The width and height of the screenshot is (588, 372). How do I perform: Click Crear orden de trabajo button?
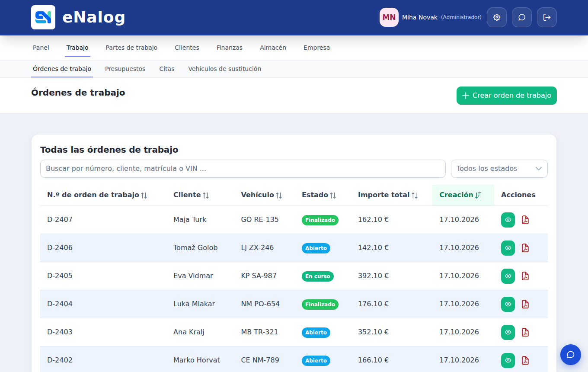(507, 96)
